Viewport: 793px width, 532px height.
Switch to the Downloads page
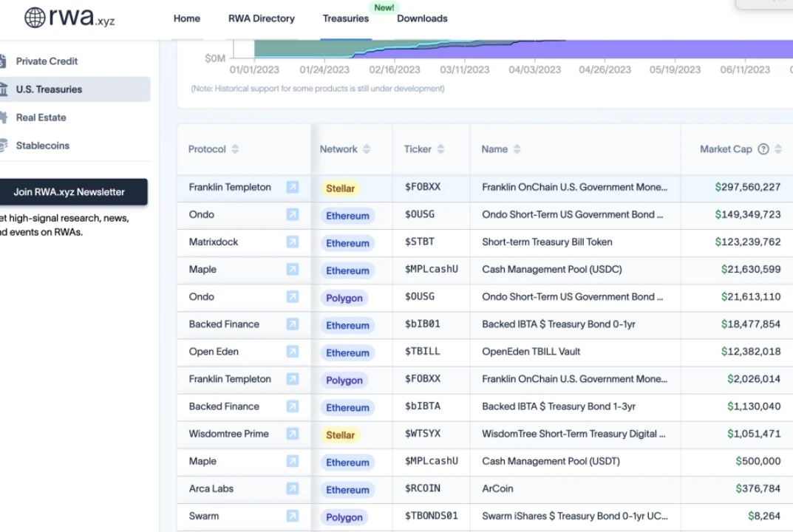click(422, 18)
